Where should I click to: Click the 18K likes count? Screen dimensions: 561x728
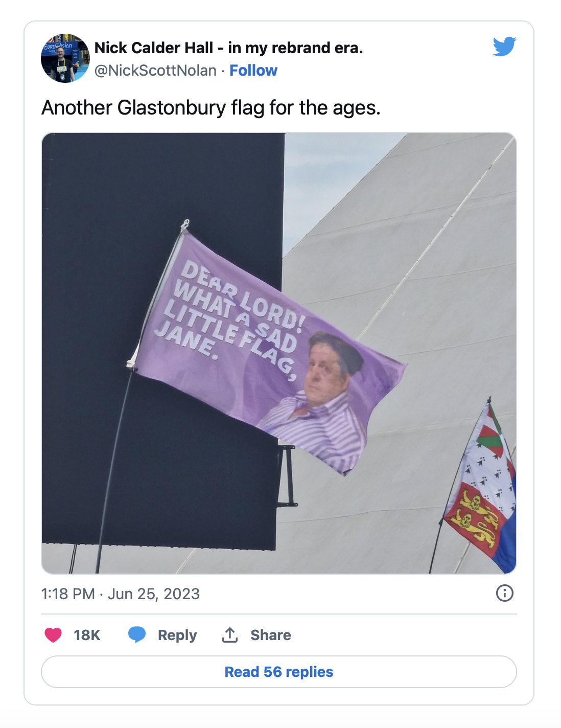[x=87, y=635]
